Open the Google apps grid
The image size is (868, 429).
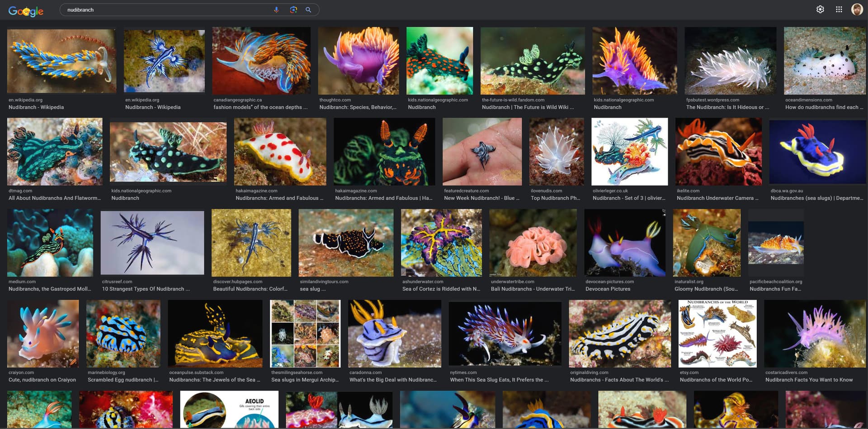(839, 10)
